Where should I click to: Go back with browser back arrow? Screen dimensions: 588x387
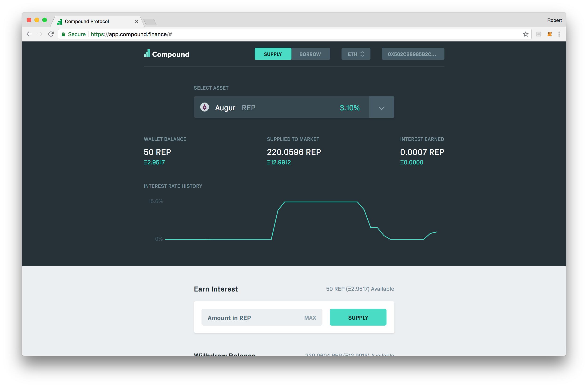pos(29,34)
